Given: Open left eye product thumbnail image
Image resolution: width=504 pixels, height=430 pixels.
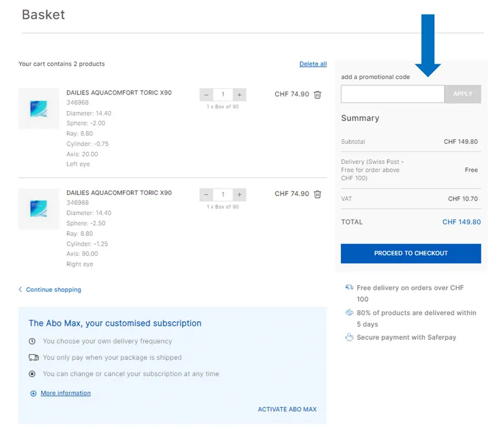Looking at the screenshot, I should coord(38,108).
